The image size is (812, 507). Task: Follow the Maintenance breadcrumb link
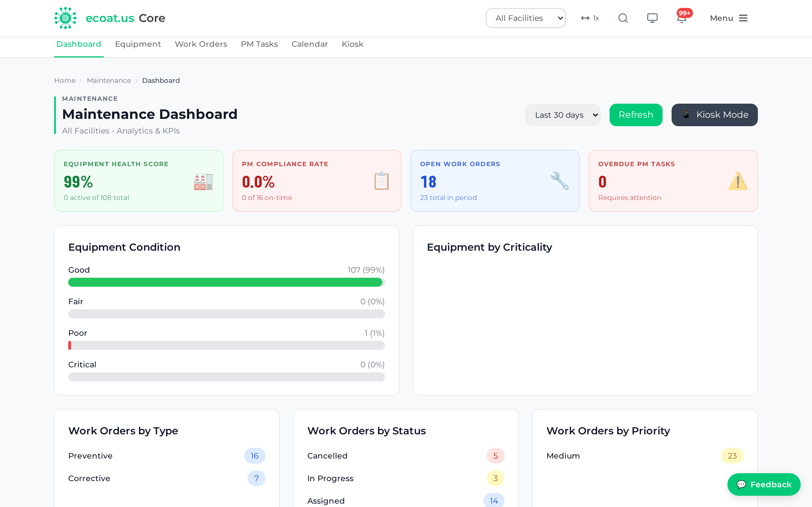click(x=109, y=81)
